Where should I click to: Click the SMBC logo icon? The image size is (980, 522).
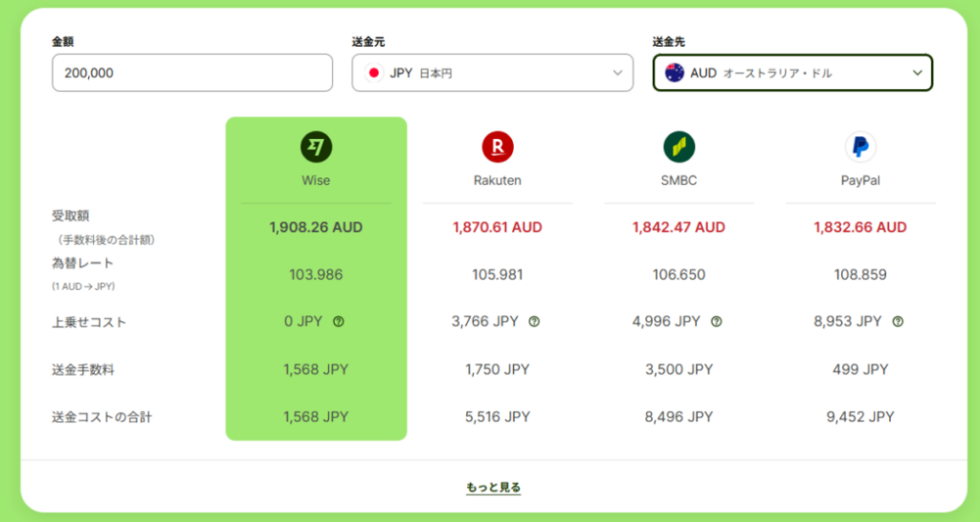point(679,147)
